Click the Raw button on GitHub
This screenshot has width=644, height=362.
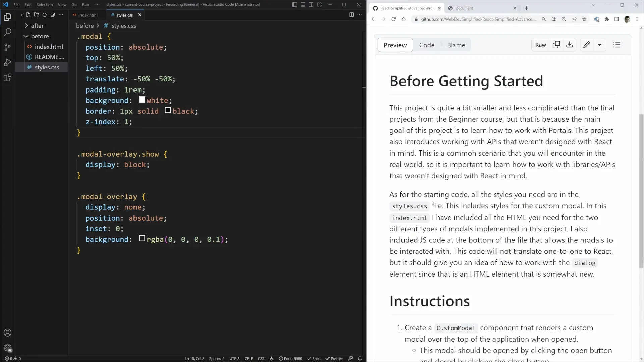[540, 45]
